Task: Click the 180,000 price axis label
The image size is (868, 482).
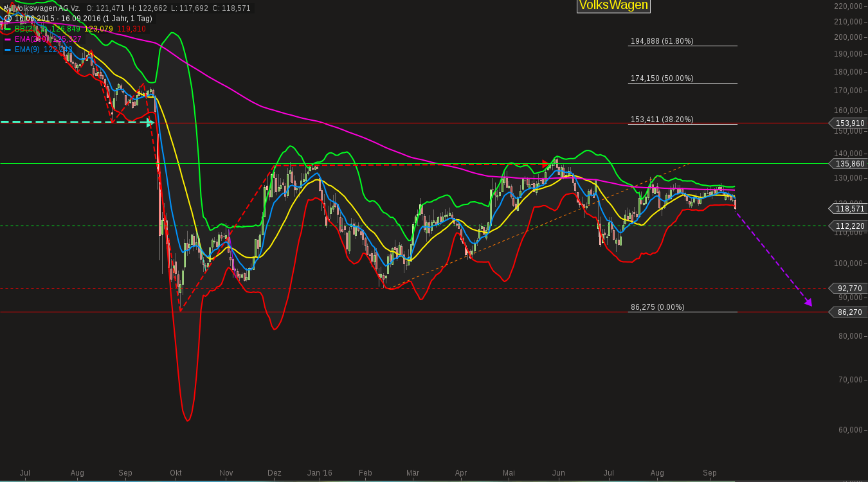Action: 848,72
